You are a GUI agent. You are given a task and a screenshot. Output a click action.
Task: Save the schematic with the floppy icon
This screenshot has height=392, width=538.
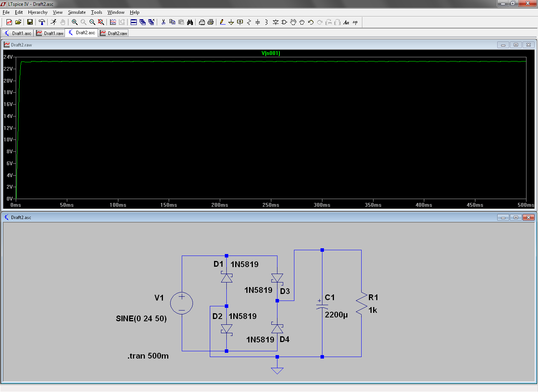30,22
